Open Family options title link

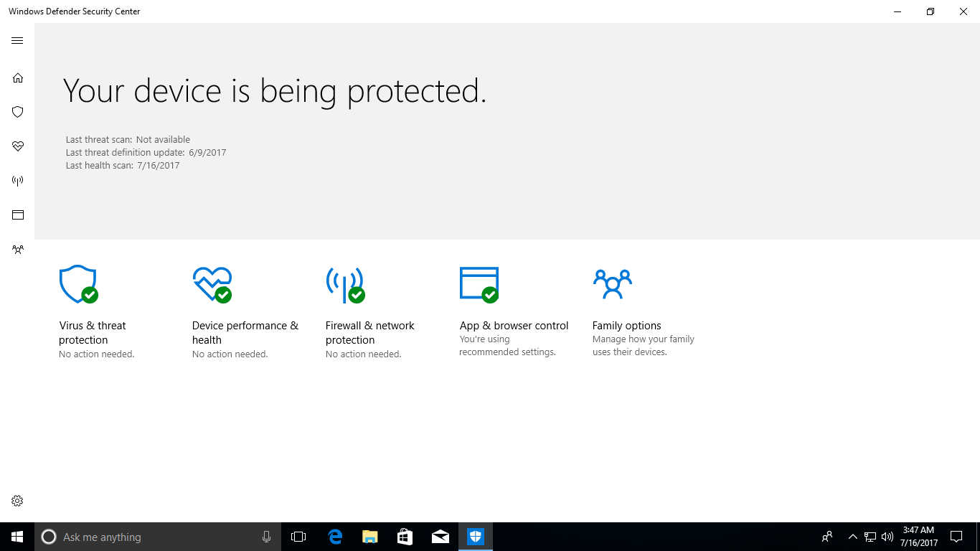tap(626, 326)
